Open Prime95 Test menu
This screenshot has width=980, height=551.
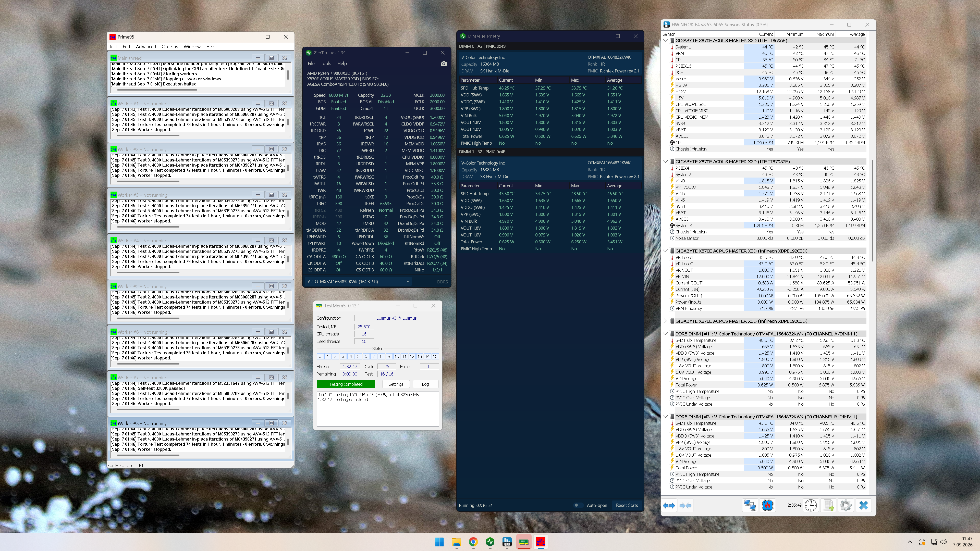[x=113, y=47]
